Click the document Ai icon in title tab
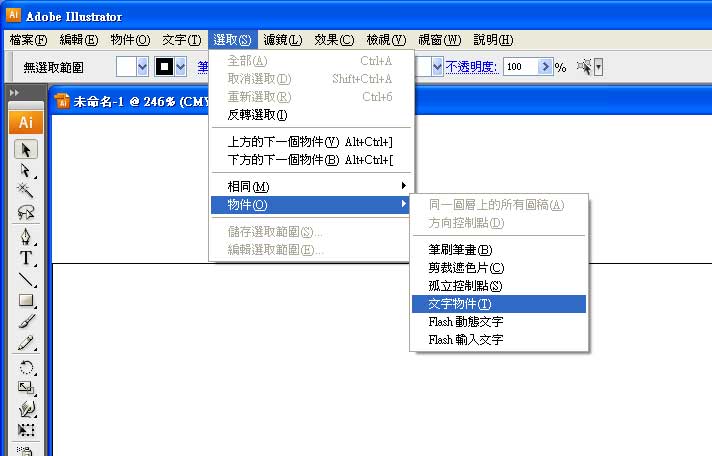The image size is (712, 456). (x=62, y=101)
